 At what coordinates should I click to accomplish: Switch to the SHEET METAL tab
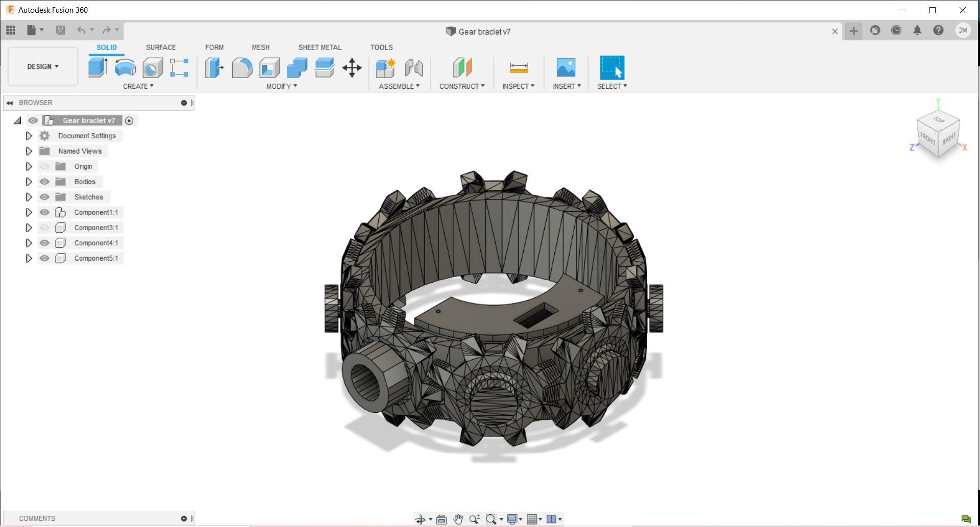pyautogui.click(x=320, y=47)
